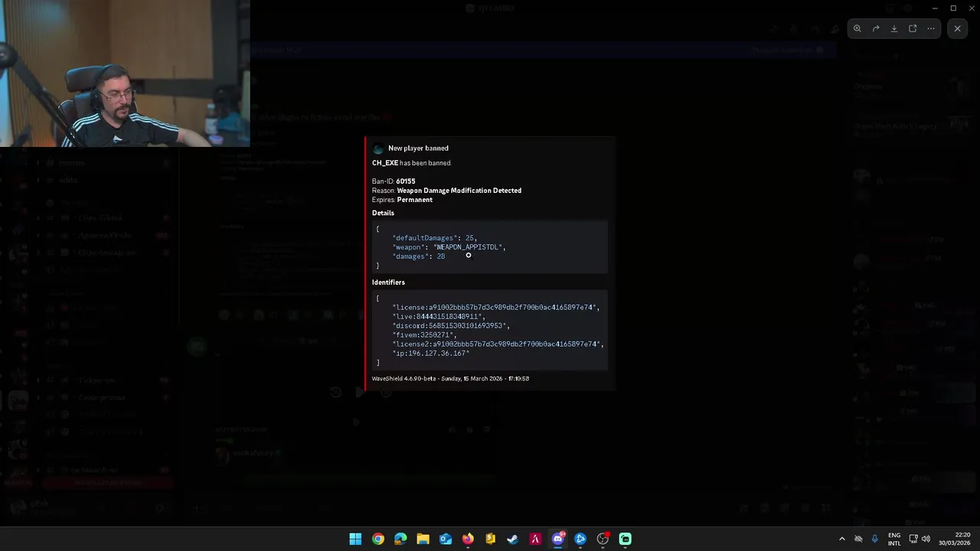Launch Google Chrome from taskbar
Screen dimensions: 980x551
378,539
